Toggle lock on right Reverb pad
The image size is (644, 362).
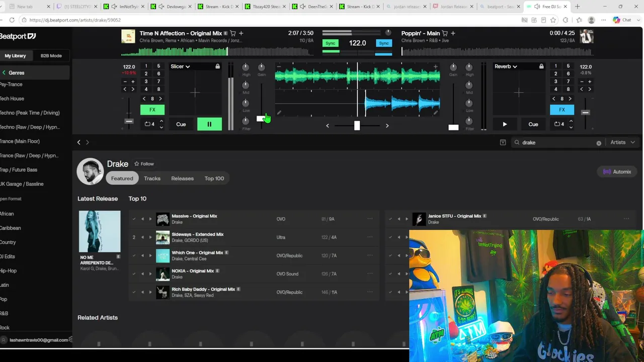(541, 66)
